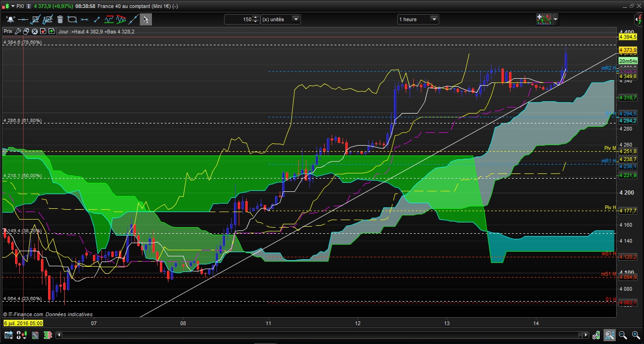This screenshot has width=644, height=344.
Task: Click the duplicate-windows icon beside Prix
Action: pos(26,32)
